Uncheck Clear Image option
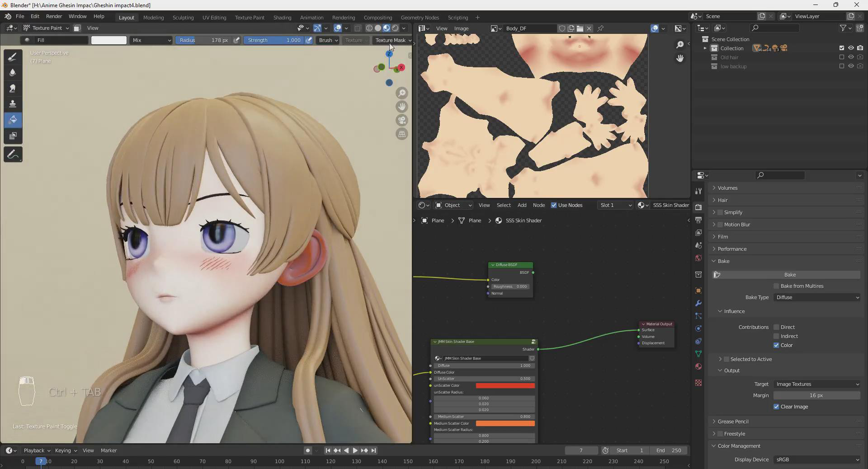The height and width of the screenshot is (469, 868). pos(776,407)
